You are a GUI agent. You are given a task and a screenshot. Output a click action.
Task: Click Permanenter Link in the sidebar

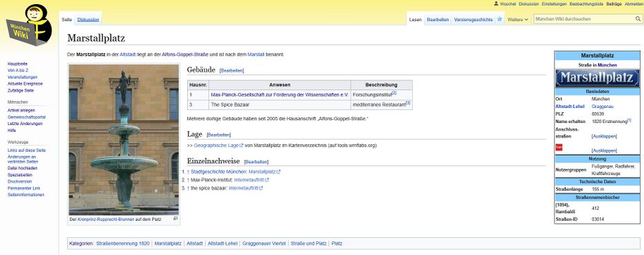pos(23,188)
